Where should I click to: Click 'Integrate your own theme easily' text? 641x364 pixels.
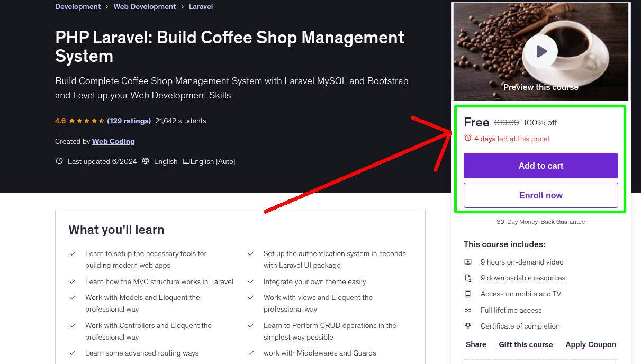(x=315, y=282)
